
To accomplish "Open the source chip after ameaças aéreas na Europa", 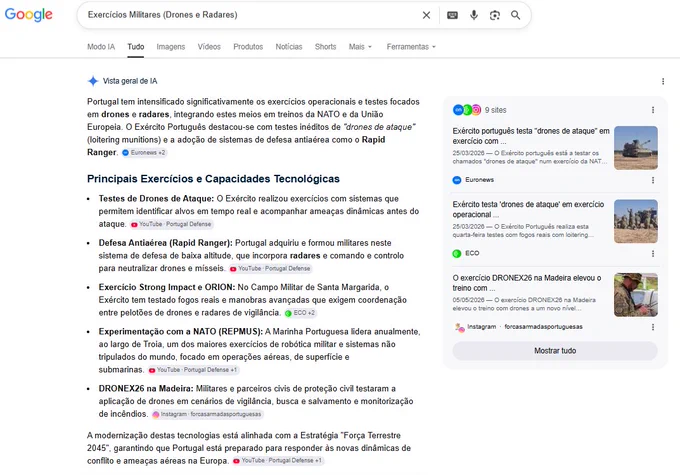I will coord(278,461).
